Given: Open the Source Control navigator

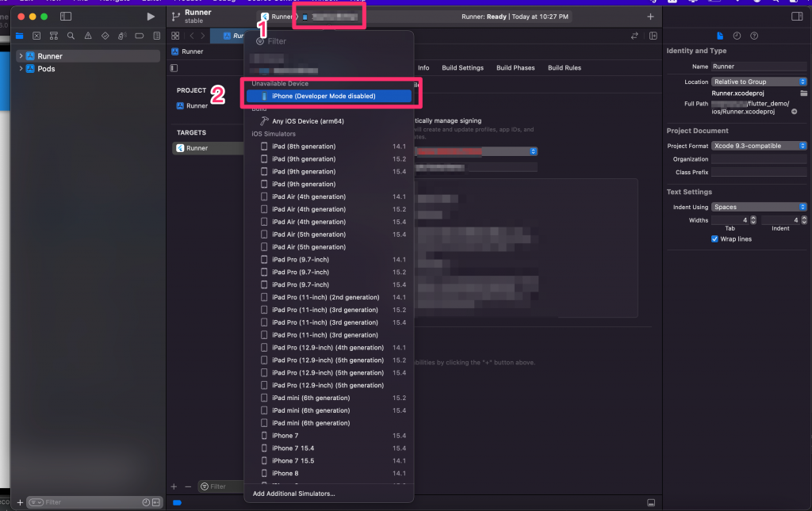Looking at the screenshot, I should click(x=36, y=36).
